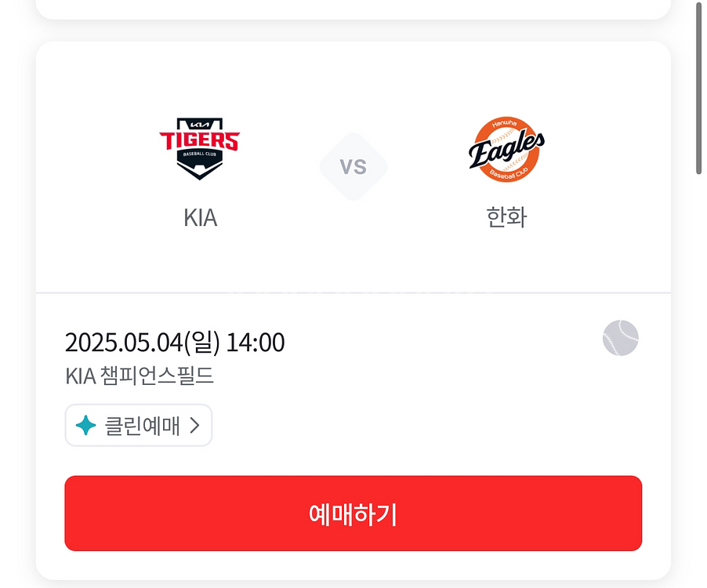This screenshot has height=588, width=707.
Task: Click the vertical scrollbar thumb
Action: tap(698, 86)
